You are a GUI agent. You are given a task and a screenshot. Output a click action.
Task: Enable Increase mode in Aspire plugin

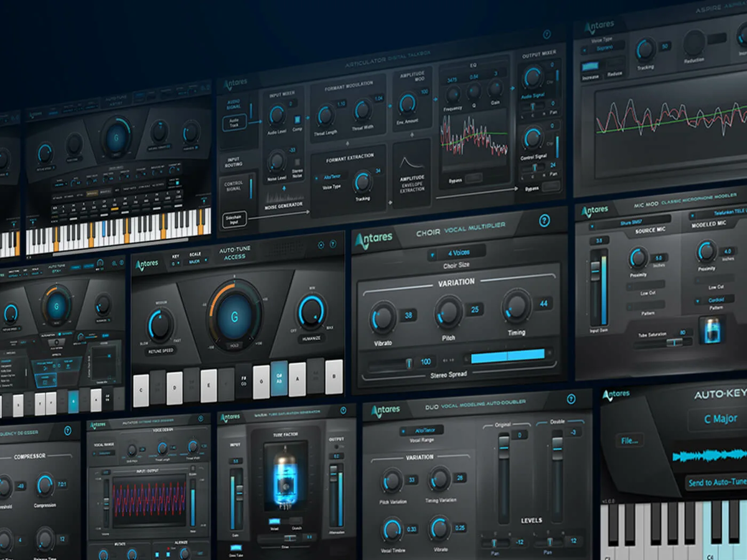pyautogui.click(x=590, y=67)
